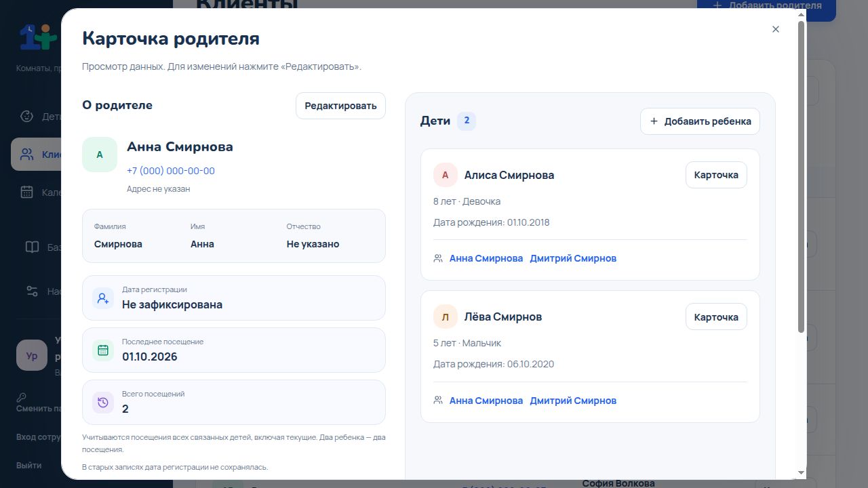Open Дмитрий Смирнов link under Лёва

pyautogui.click(x=573, y=401)
